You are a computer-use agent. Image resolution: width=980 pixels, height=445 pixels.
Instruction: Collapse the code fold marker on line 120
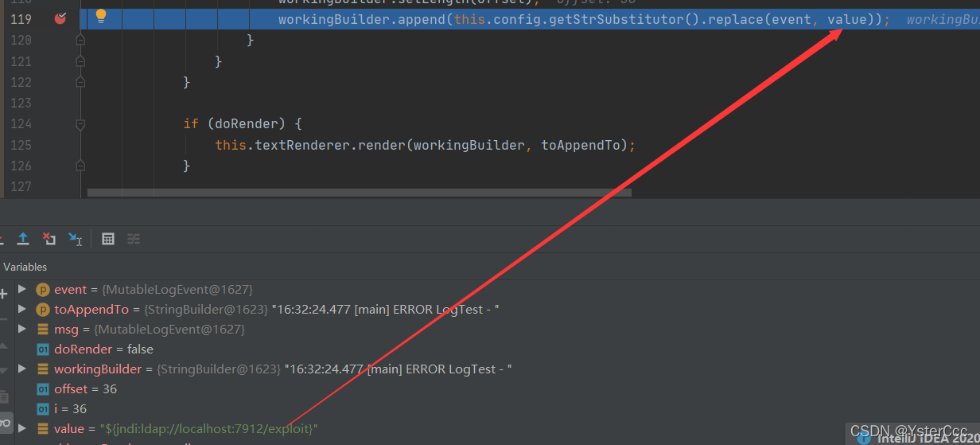click(x=80, y=40)
